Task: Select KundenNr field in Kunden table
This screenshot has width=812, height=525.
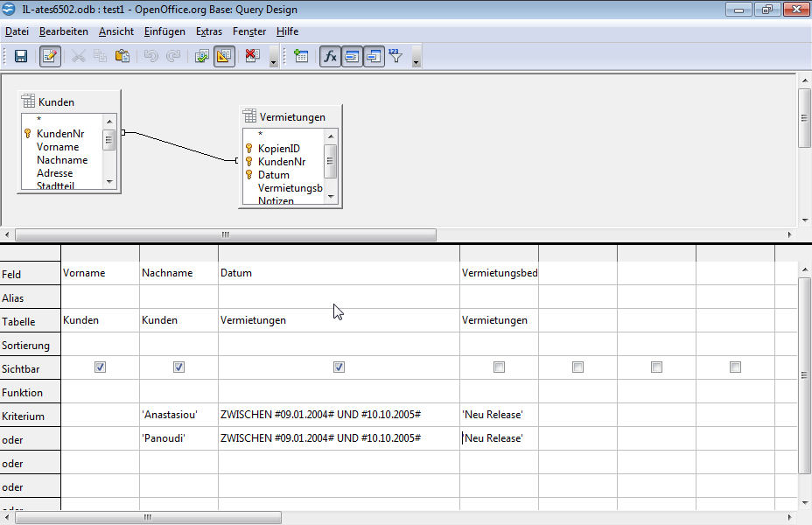Action: 60,134
